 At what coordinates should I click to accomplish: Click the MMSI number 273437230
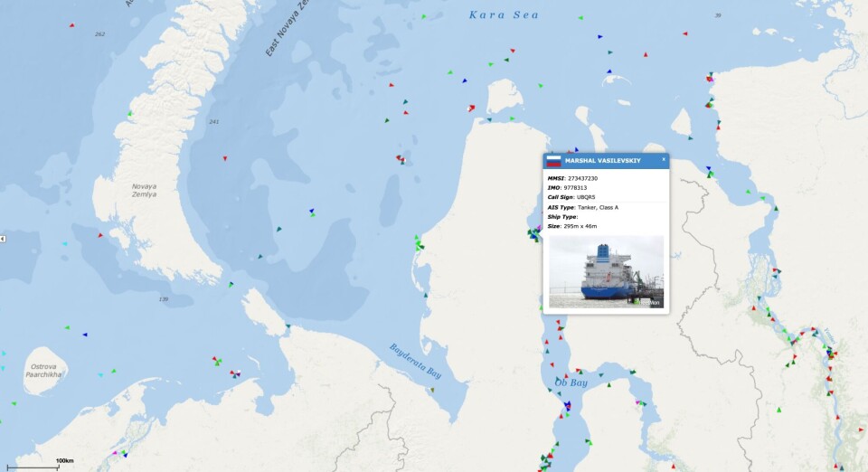pos(582,178)
